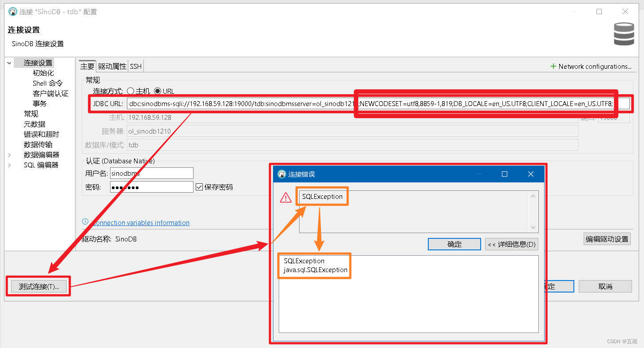Click the error message scrollbar up arrow
The image size is (644, 348).
coord(533,196)
